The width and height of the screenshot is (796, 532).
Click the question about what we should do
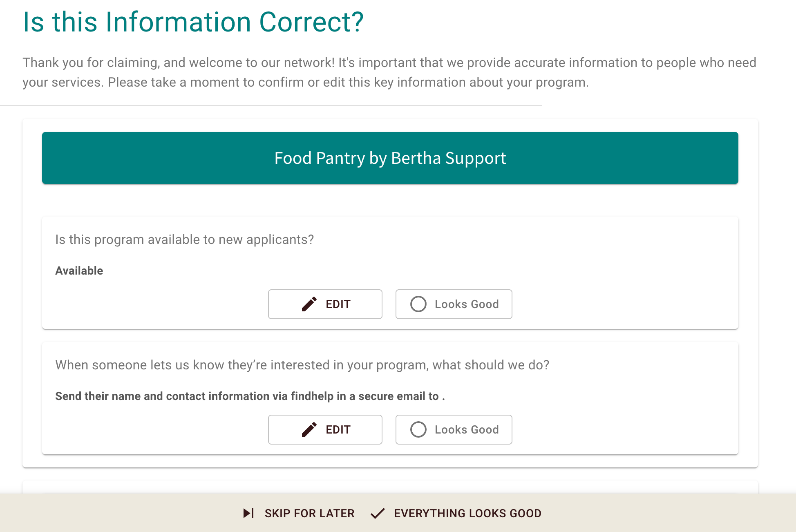[302, 365]
